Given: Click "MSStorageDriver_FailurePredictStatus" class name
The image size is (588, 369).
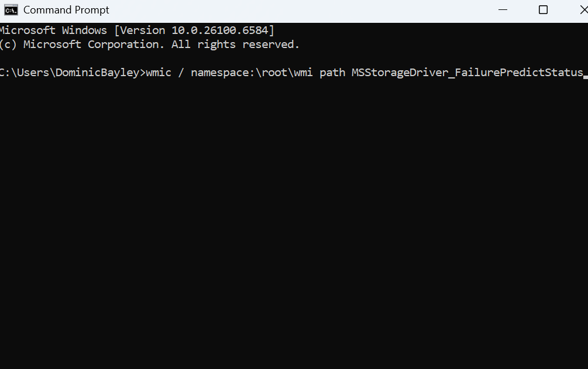Looking at the screenshot, I should coord(467,73).
